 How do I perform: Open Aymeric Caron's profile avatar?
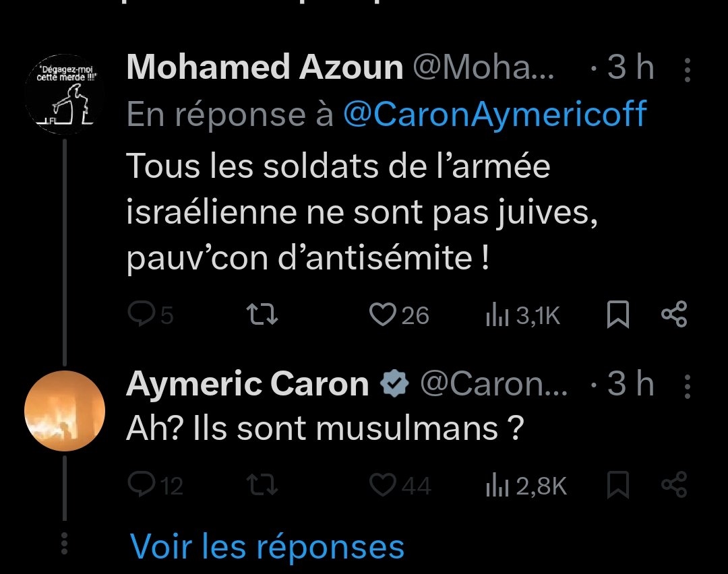click(65, 411)
